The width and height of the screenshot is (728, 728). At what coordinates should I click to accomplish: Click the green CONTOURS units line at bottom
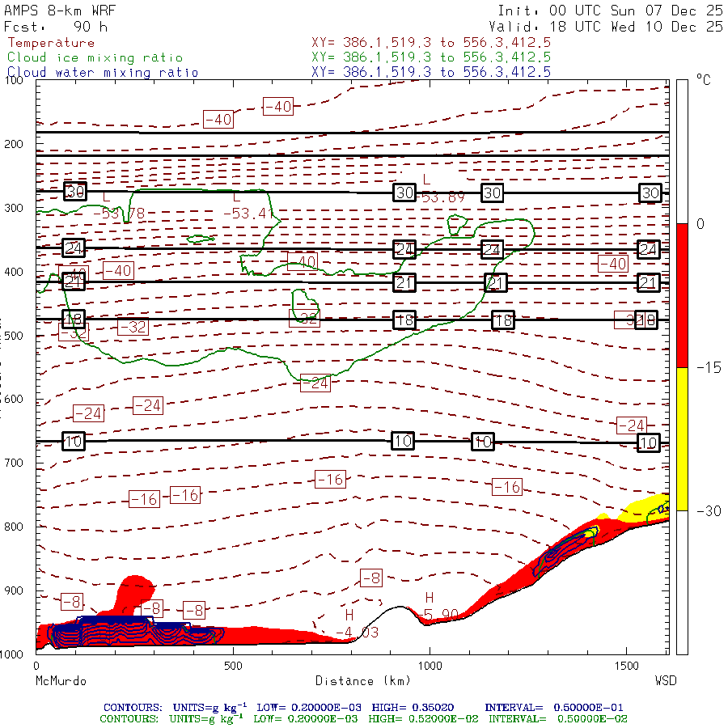(363, 719)
